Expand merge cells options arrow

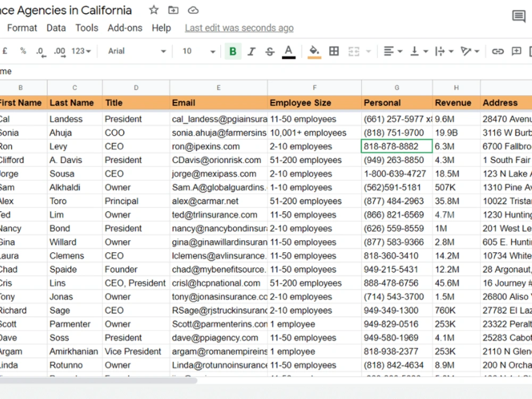click(x=369, y=52)
